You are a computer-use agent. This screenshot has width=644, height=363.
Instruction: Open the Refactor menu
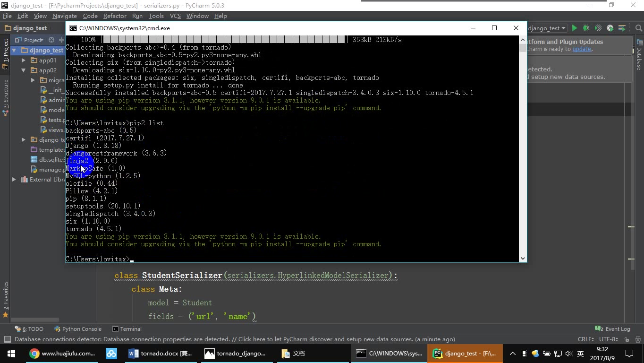pyautogui.click(x=115, y=16)
